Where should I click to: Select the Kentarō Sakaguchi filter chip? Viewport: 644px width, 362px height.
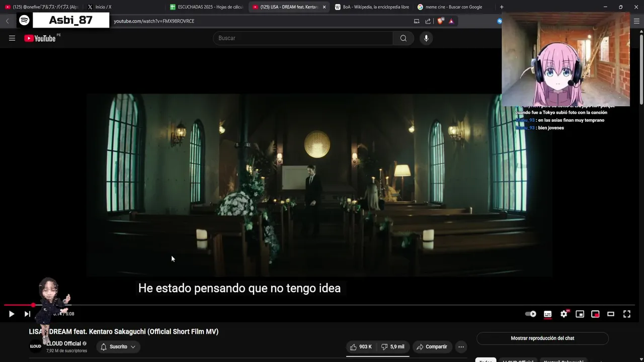[563, 360]
